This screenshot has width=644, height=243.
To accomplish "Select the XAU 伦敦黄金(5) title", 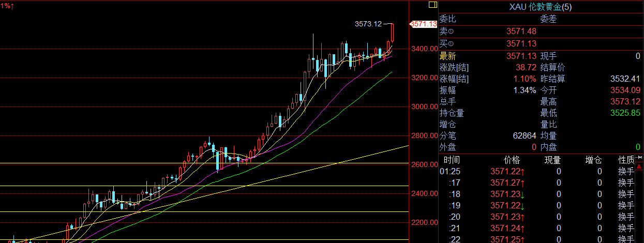I will [x=541, y=7].
